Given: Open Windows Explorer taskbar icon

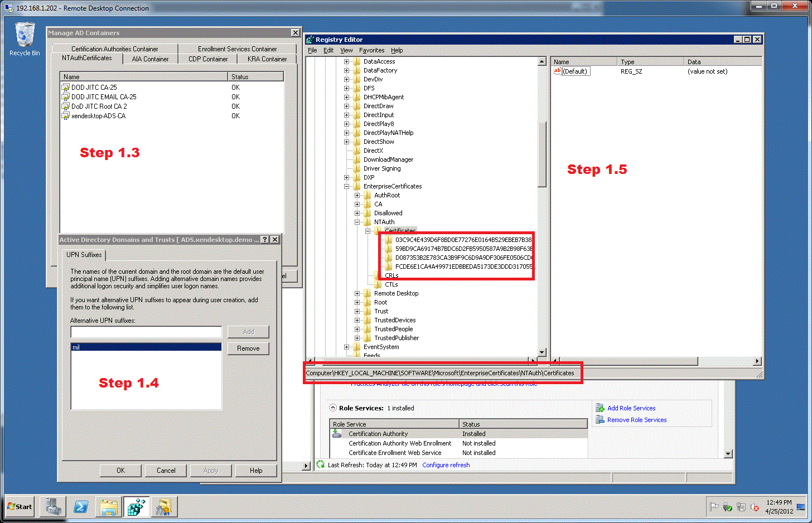Looking at the screenshot, I should click(109, 507).
